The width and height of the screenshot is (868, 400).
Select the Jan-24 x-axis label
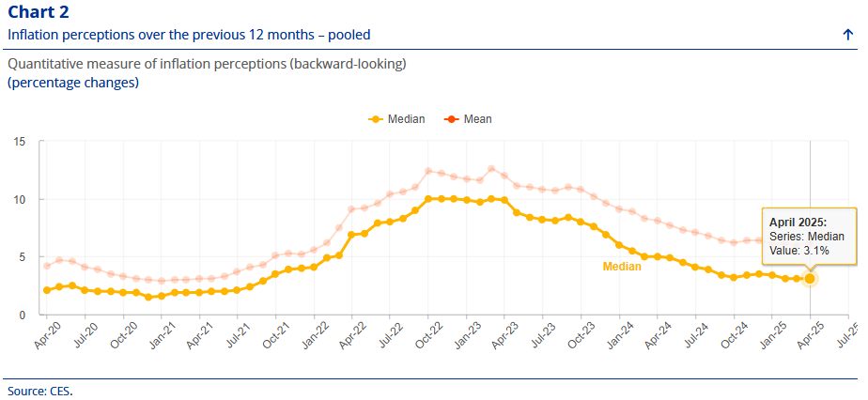click(618, 336)
